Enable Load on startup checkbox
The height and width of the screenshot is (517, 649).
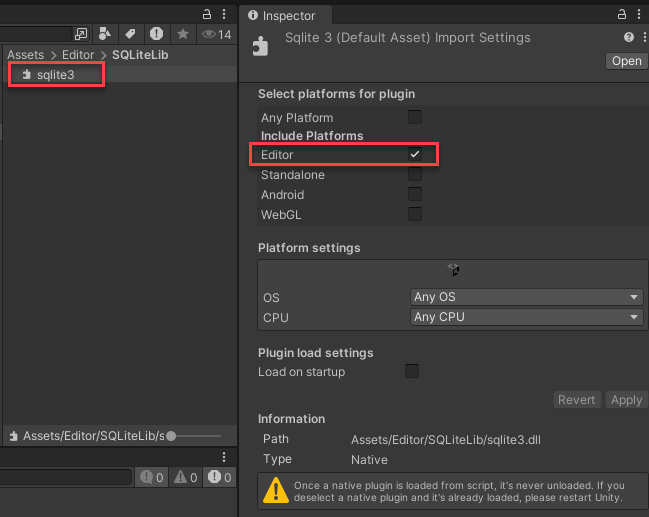[411, 371]
